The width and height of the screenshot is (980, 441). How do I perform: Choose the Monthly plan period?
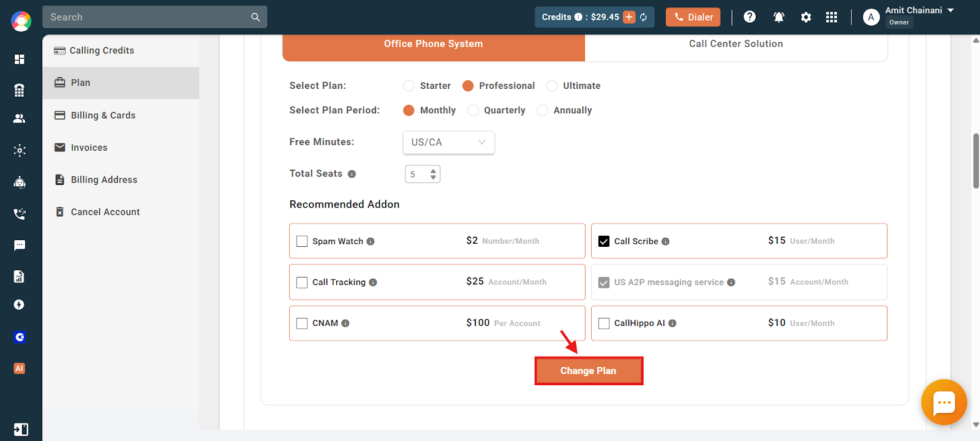[409, 110]
